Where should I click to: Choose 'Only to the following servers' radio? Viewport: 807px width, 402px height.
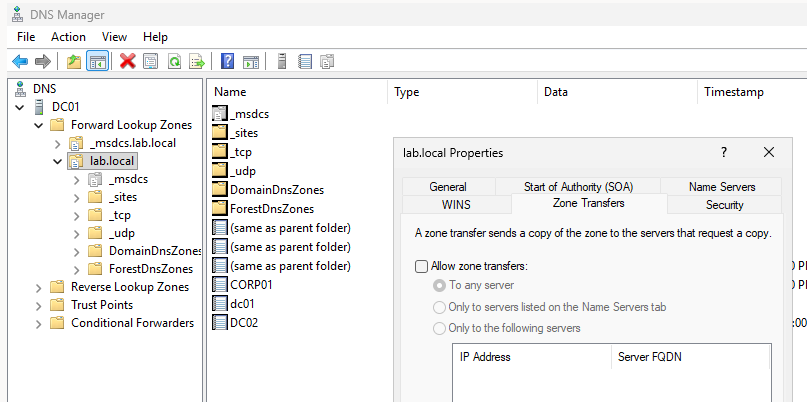pos(439,328)
